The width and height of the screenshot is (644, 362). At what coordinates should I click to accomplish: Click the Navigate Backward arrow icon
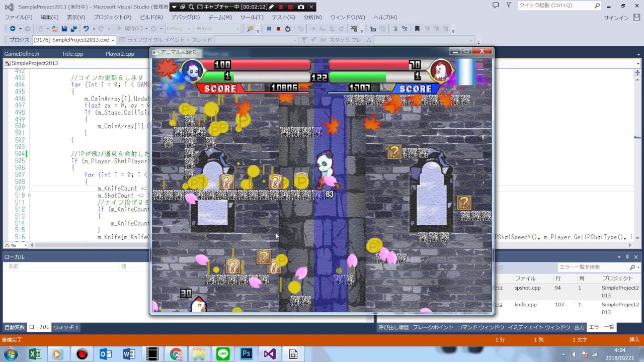(x=13, y=29)
